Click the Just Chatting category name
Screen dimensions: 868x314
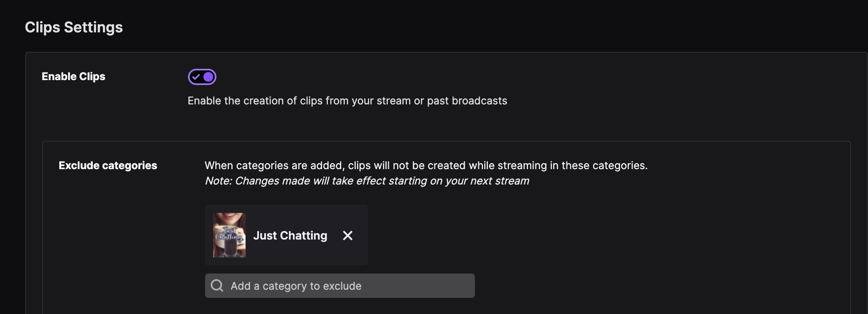pos(290,235)
